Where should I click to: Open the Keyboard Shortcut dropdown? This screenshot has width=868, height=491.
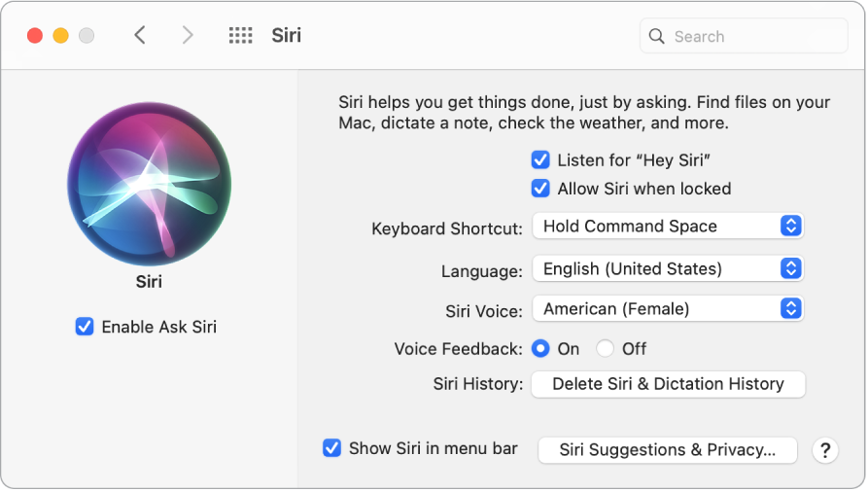(668, 226)
